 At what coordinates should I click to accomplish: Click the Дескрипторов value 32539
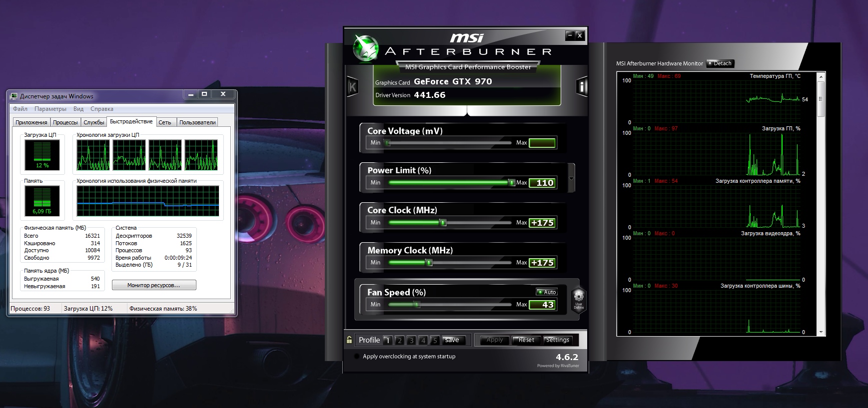pos(184,236)
